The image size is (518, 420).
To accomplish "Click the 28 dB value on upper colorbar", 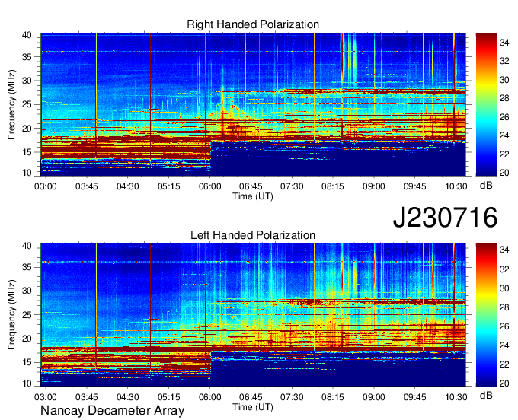I will 504,98.
